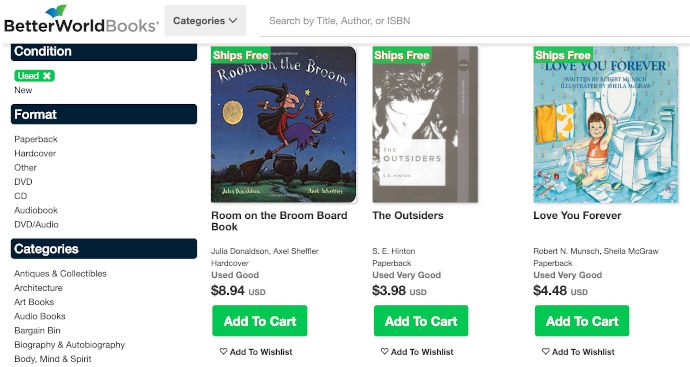Click heart icon under Love You Forever
This screenshot has height=367, width=690.
tap(545, 352)
